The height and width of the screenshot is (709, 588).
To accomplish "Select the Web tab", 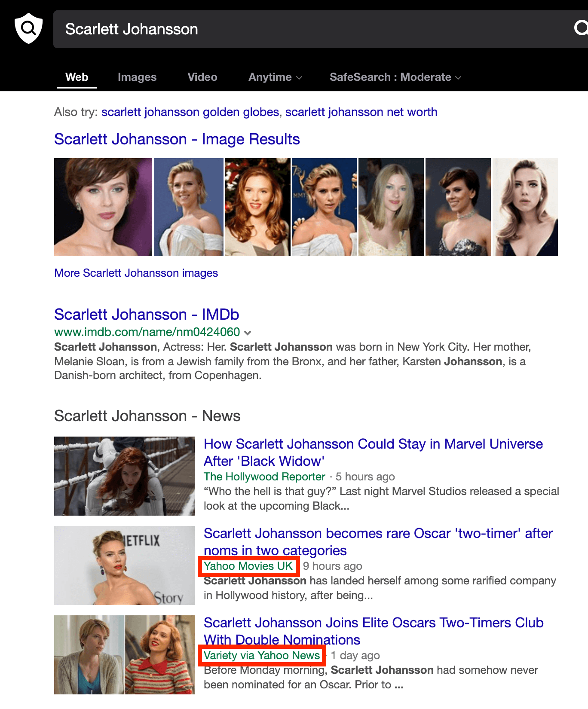I will [77, 77].
